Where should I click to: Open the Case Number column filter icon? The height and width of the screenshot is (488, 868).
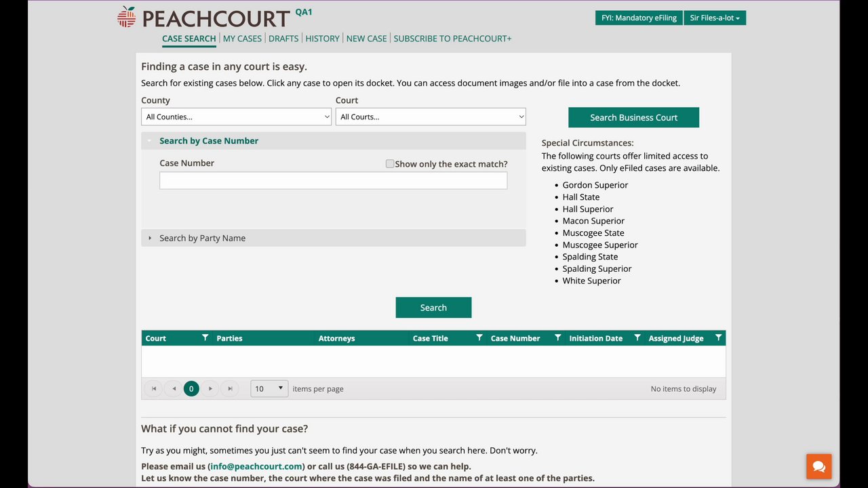tap(557, 338)
